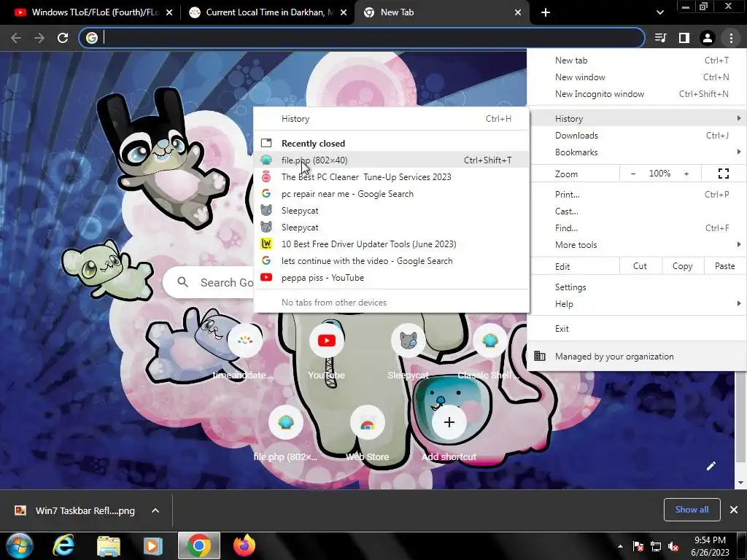The width and height of the screenshot is (747, 560).
Task: Open the tab search chevron
Action: coord(659,12)
